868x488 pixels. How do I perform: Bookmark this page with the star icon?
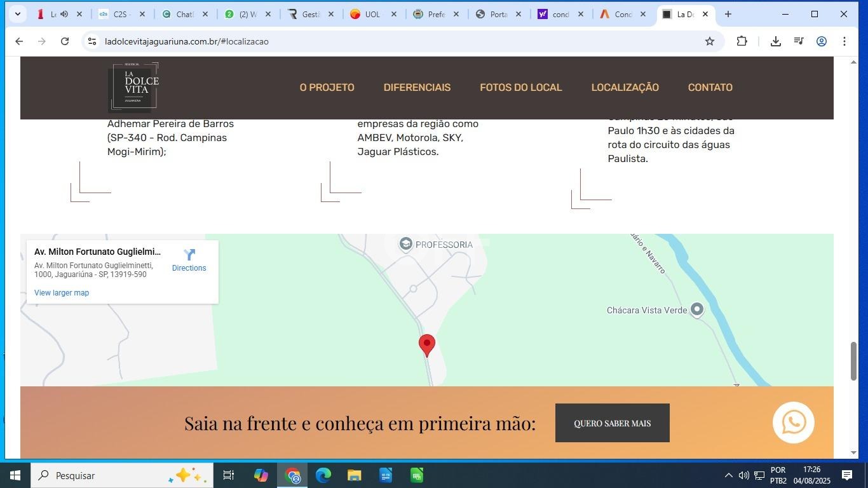[x=709, y=41]
